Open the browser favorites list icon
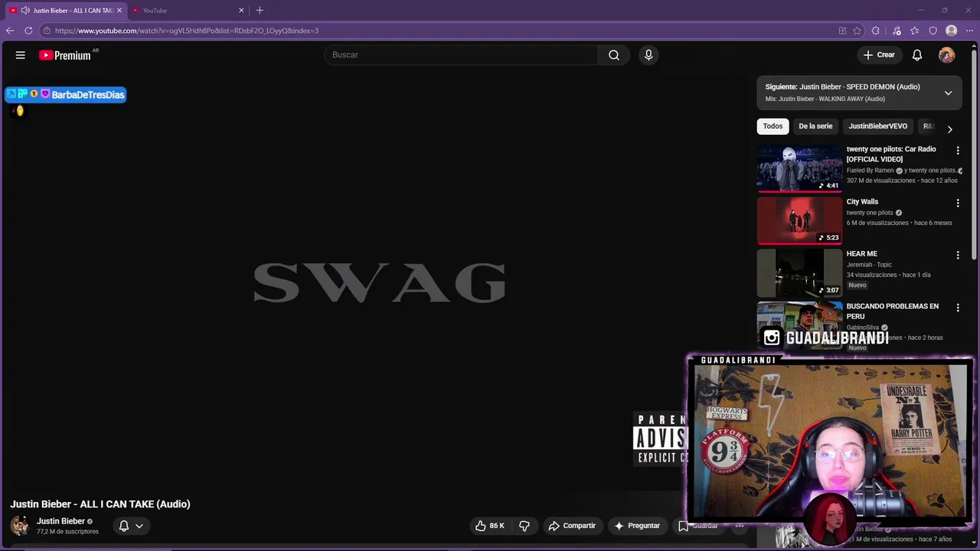Image resolution: width=980 pixels, height=551 pixels. (915, 31)
